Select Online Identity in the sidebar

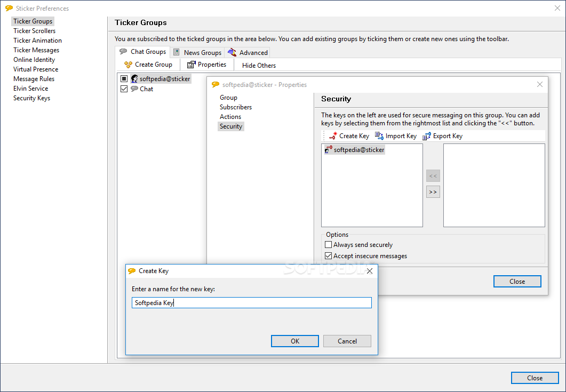click(34, 60)
